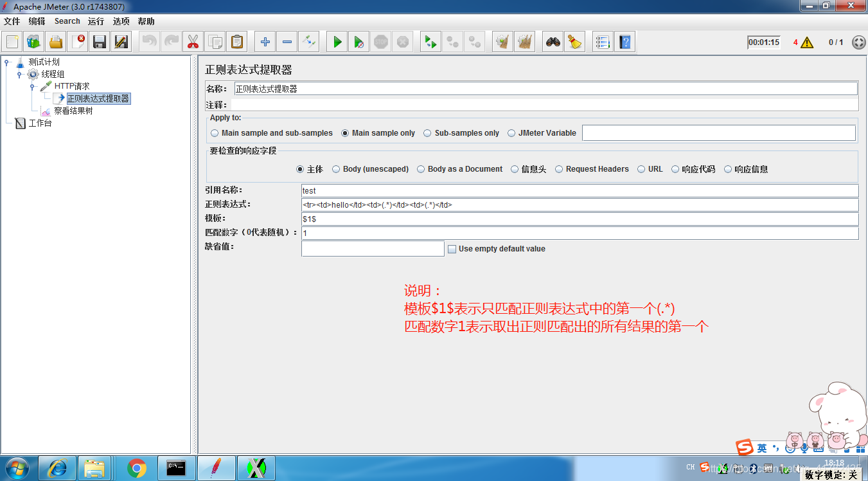
Task: Open the Windows Start button
Action: click(17, 468)
